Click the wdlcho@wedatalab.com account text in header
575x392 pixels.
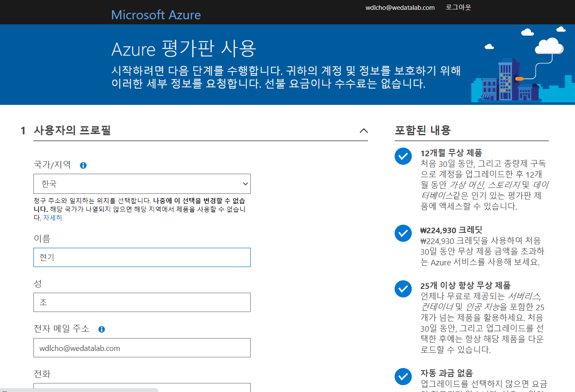point(400,8)
